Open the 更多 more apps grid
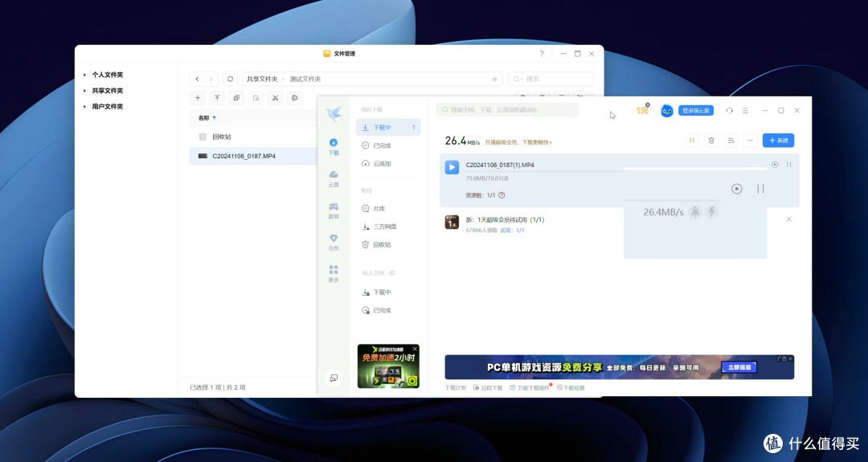 334,274
